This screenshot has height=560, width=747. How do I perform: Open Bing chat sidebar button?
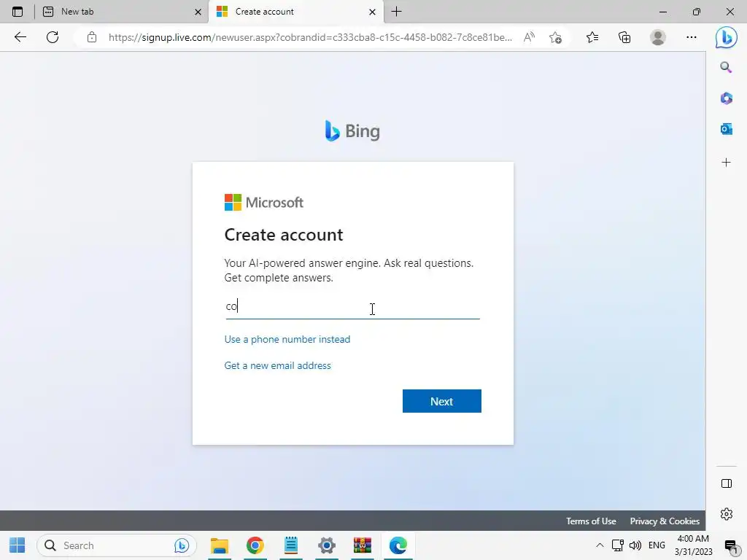point(726,37)
